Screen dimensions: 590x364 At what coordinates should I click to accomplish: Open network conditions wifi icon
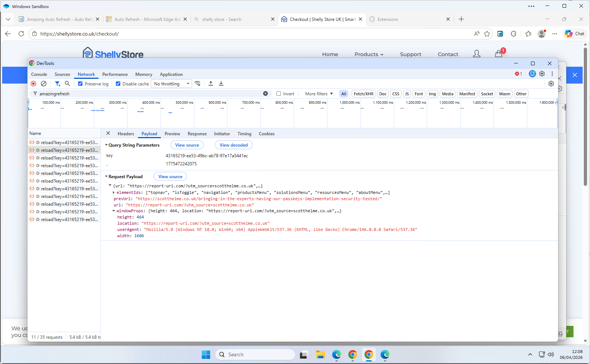[198, 84]
